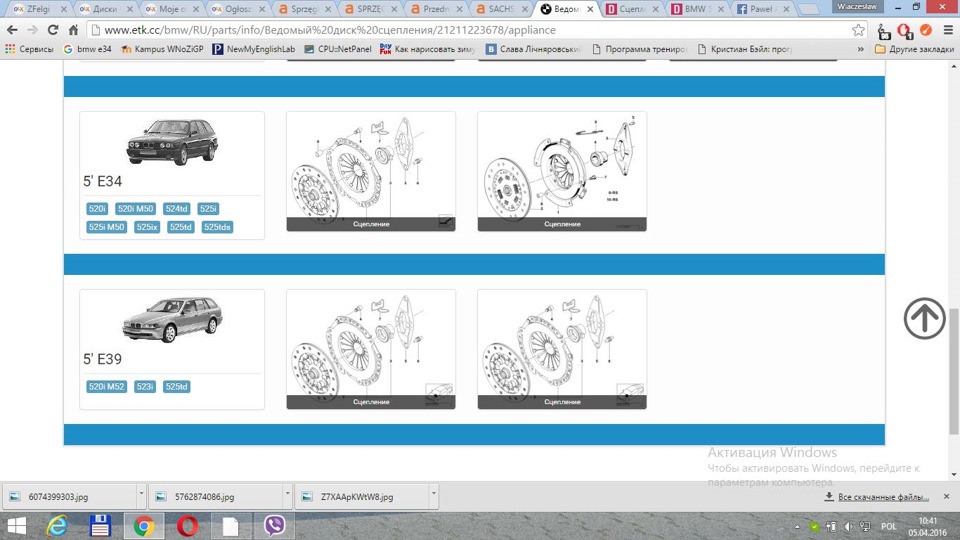This screenshot has width=960, height=540.
Task: Click POL language indicator in tray
Action: tap(888, 527)
